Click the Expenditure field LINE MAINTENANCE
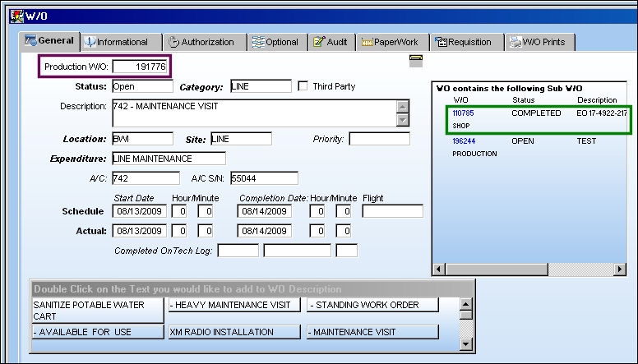Image resolution: width=638 pixels, height=364 pixels. (x=169, y=159)
